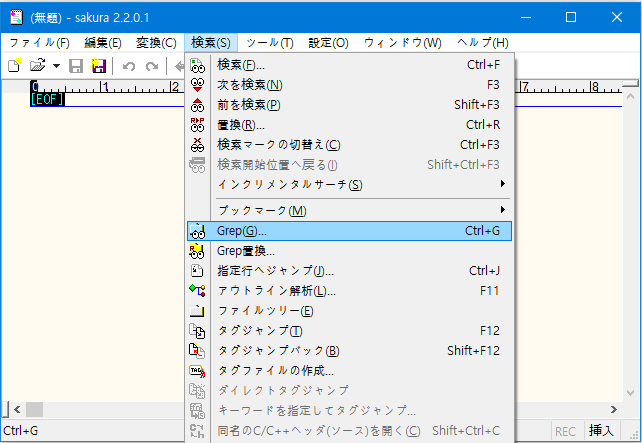The width and height of the screenshot is (642, 443).
Task: Click the replace icon beside 置換(R)
Action: 197,125
